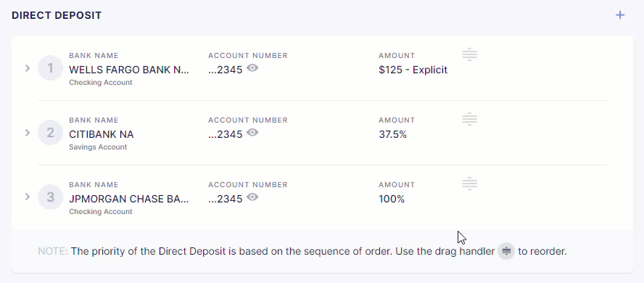Image resolution: width=644 pixels, height=283 pixels.
Task: Select the WELLS FARGO BANK name text
Action: 129,70
